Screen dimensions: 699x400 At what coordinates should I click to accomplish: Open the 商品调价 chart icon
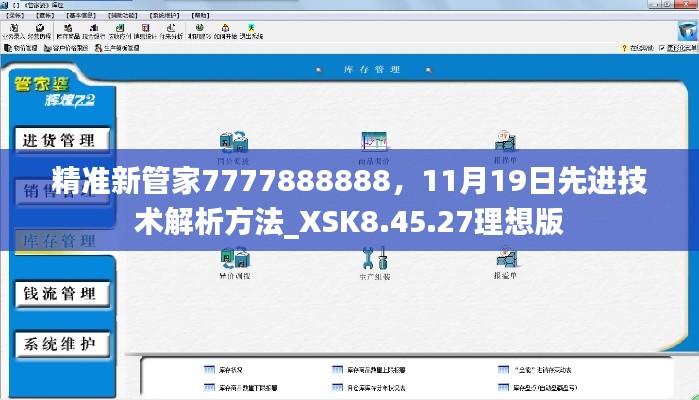click(x=374, y=147)
